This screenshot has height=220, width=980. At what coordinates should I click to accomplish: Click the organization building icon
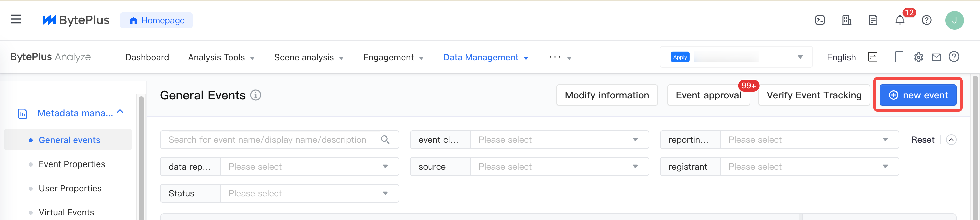pos(846,20)
